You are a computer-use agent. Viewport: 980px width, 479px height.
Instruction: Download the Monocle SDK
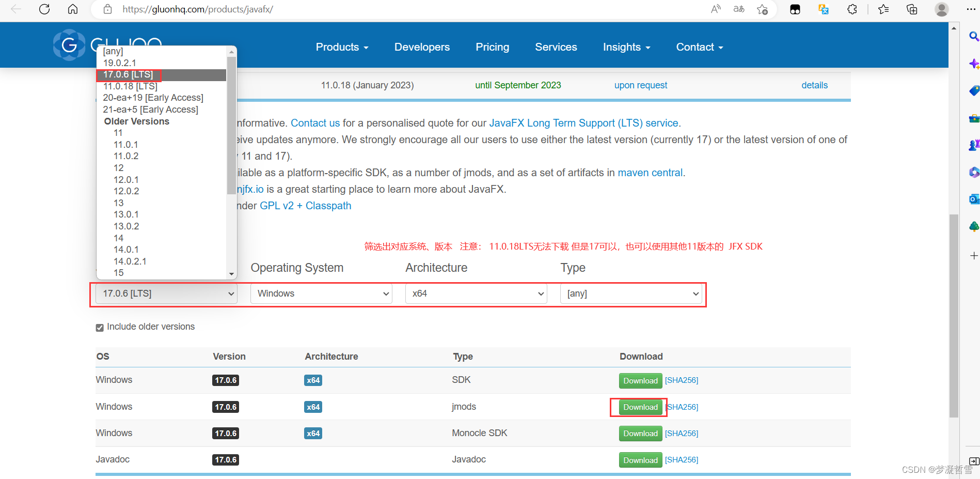(x=640, y=434)
